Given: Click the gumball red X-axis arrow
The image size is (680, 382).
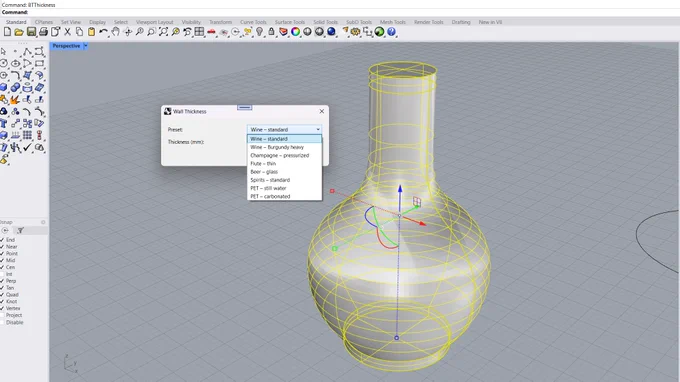Looking at the screenshot, I should tap(422, 223).
